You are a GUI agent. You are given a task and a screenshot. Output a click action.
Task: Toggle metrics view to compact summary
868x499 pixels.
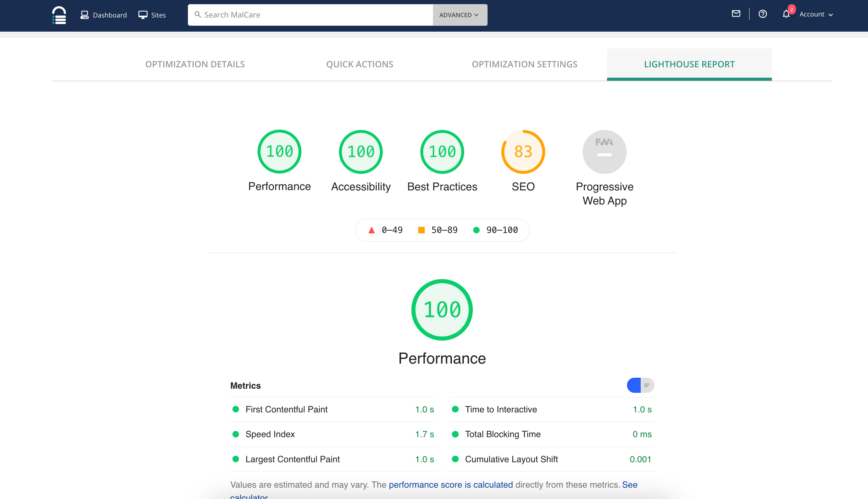634,385
